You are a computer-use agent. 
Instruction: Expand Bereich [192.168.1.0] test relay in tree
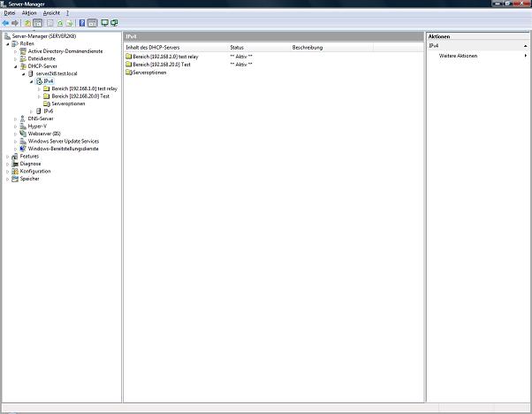pos(39,88)
